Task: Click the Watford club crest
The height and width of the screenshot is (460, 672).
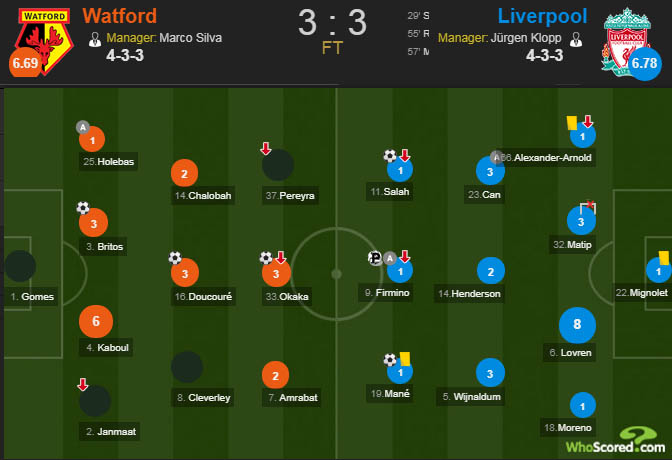Action: point(43,41)
